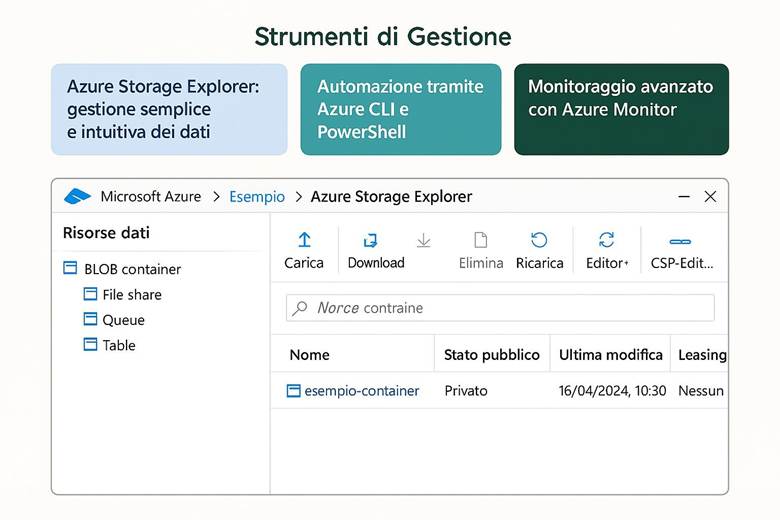Click the Elimina label in toolbar
The width and height of the screenshot is (780, 520).
click(481, 263)
